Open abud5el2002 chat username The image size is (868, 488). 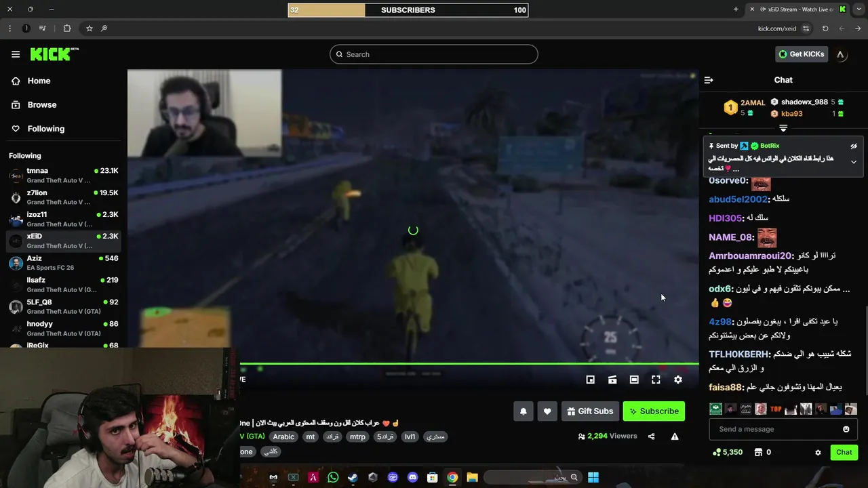click(738, 199)
